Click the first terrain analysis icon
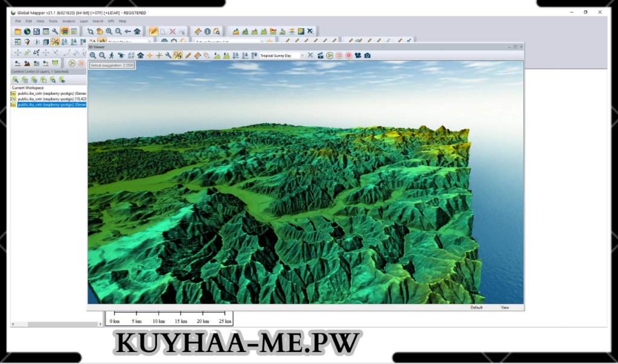 pos(236,31)
